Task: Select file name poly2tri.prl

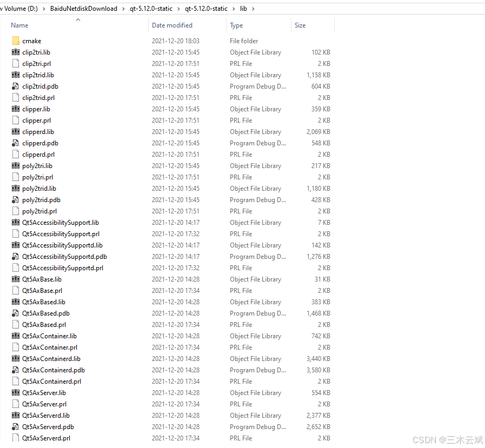Action: (37, 177)
